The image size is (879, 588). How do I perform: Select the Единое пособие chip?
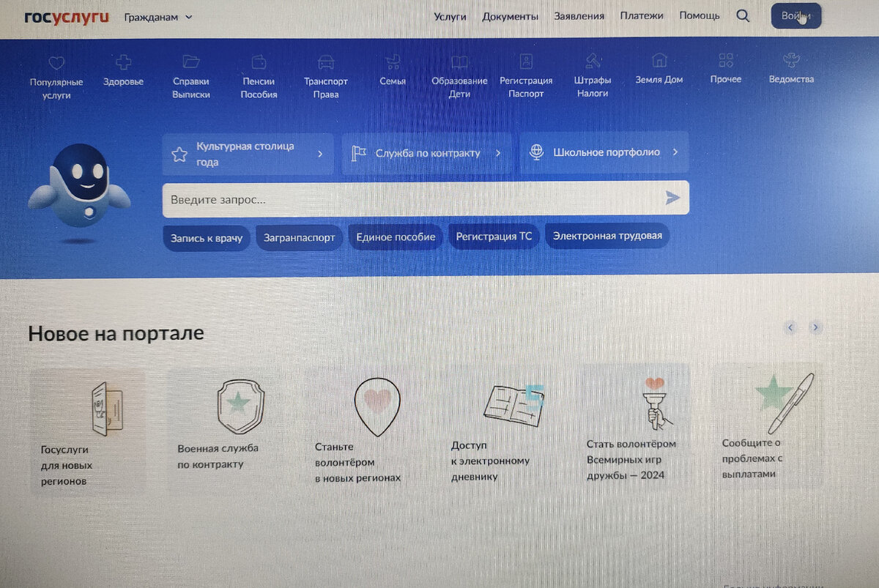pyautogui.click(x=396, y=237)
